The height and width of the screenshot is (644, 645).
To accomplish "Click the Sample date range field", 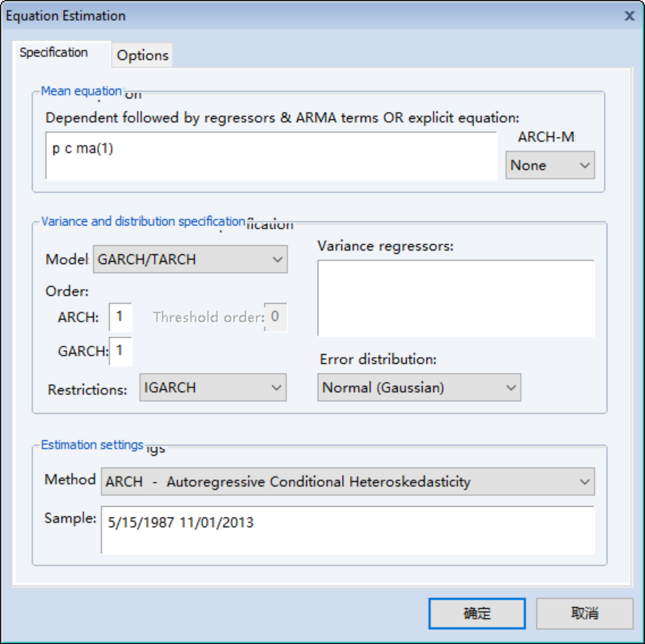I will (347, 530).
